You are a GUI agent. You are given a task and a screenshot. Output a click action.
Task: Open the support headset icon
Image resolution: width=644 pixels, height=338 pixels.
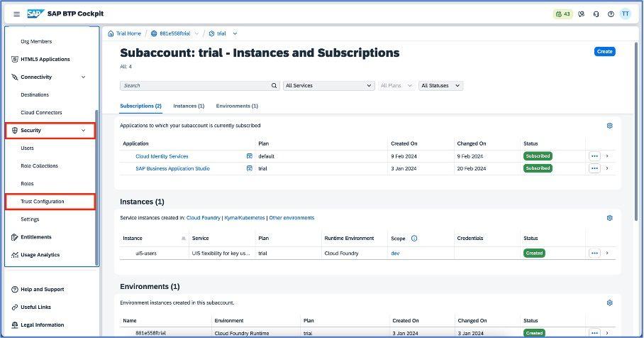point(596,14)
